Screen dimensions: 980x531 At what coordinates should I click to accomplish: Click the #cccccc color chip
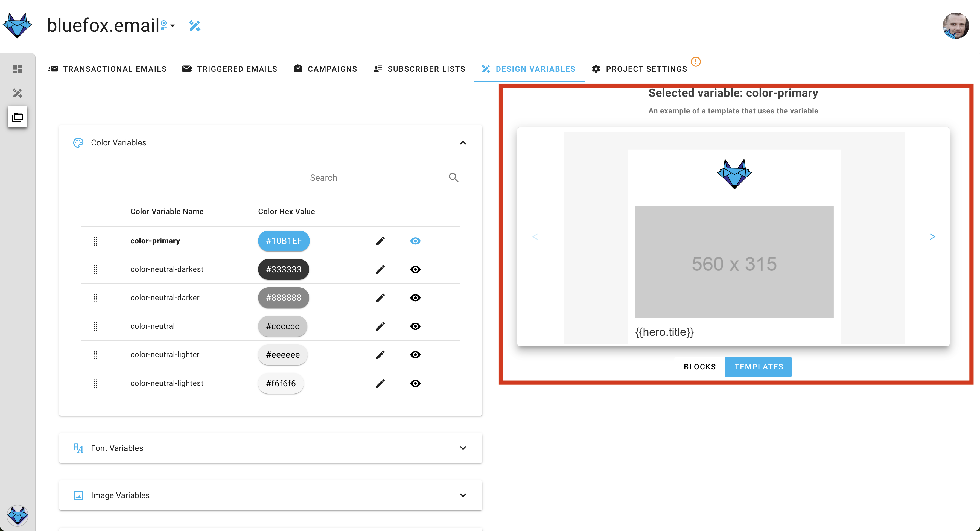[x=283, y=326]
